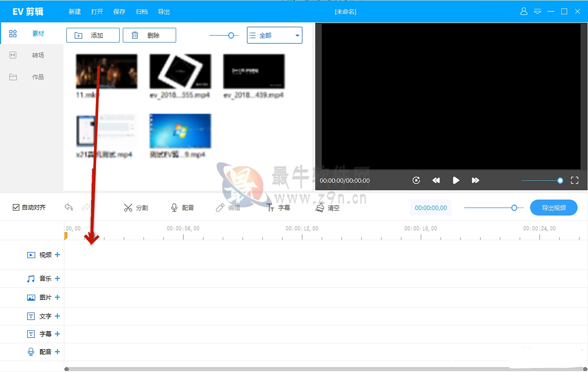Add a new 字幕 subtitle track

tap(57, 334)
